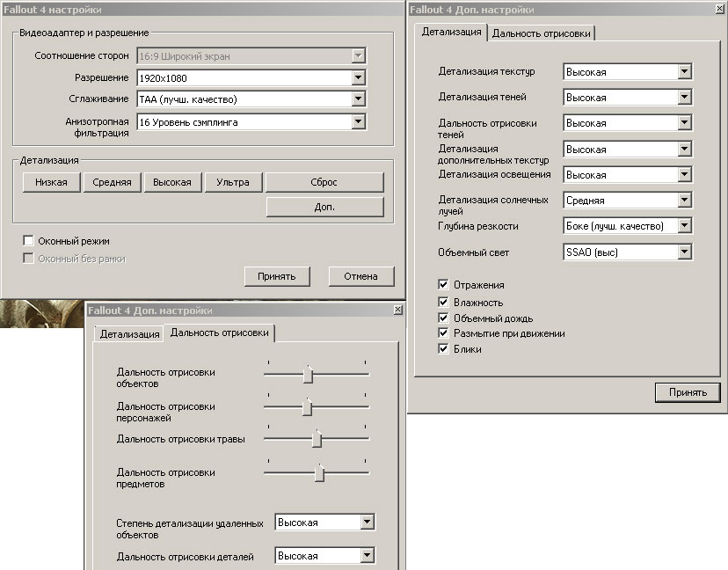Viewport: 728px width, 570px height.
Task: Select the Средняя detail preset button
Action: 112,182
